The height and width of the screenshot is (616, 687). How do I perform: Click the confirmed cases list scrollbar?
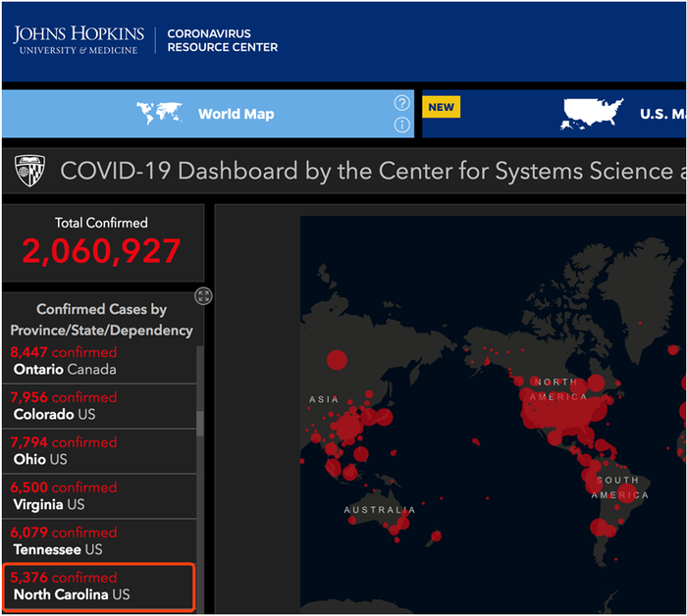pyautogui.click(x=201, y=422)
